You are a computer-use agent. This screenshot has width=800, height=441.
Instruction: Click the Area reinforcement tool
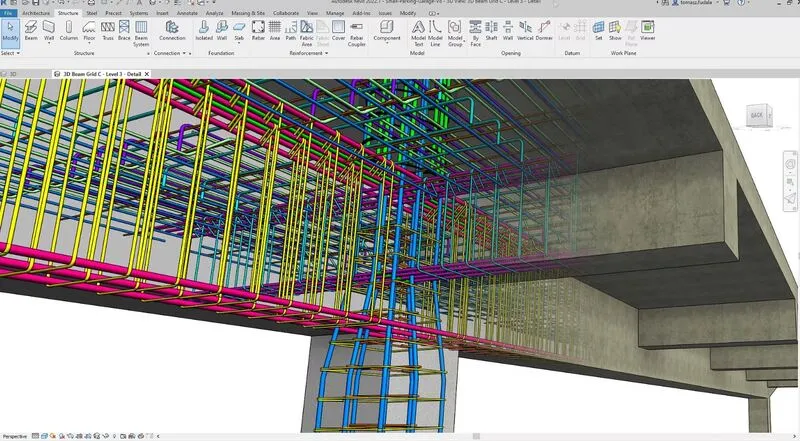[x=274, y=31]
